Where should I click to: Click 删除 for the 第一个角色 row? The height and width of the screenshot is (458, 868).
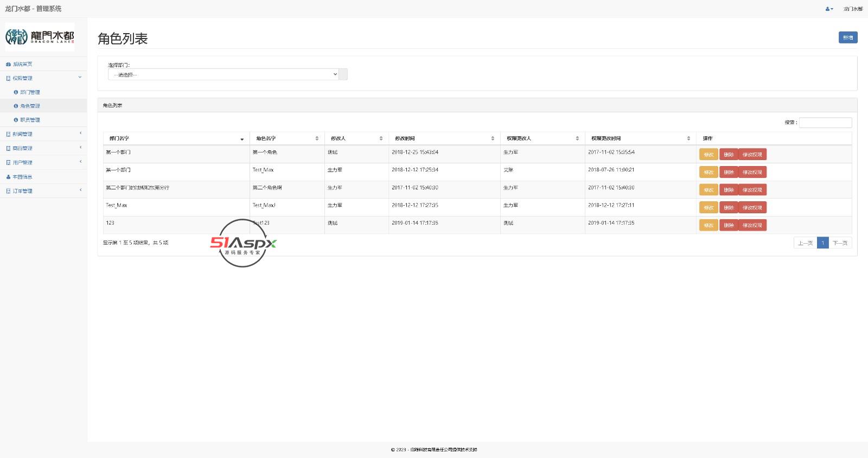click(x=729, y=155)
